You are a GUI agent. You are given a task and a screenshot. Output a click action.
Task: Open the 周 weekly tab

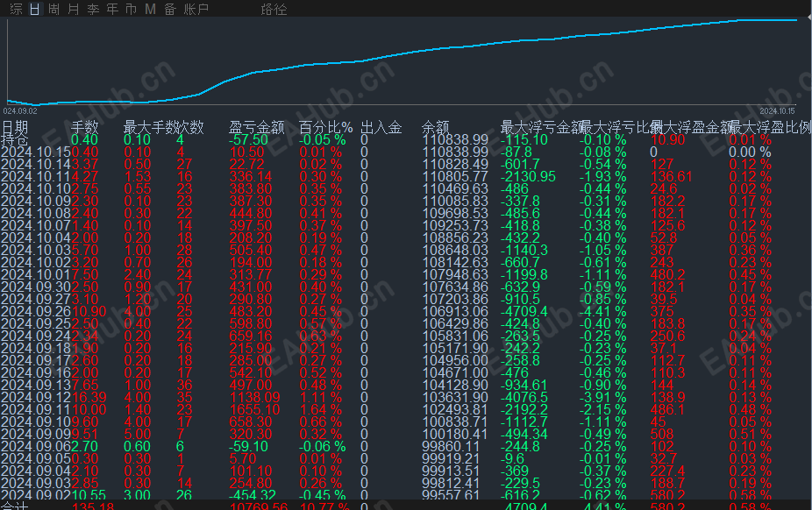click(53, 9)
